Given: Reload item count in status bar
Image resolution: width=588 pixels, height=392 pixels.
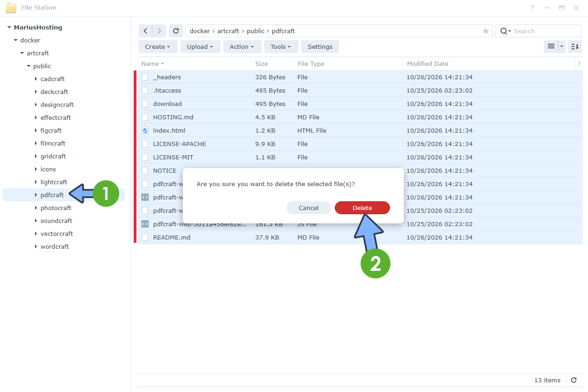Looking at the screenshot, I should tap(574, 380).
